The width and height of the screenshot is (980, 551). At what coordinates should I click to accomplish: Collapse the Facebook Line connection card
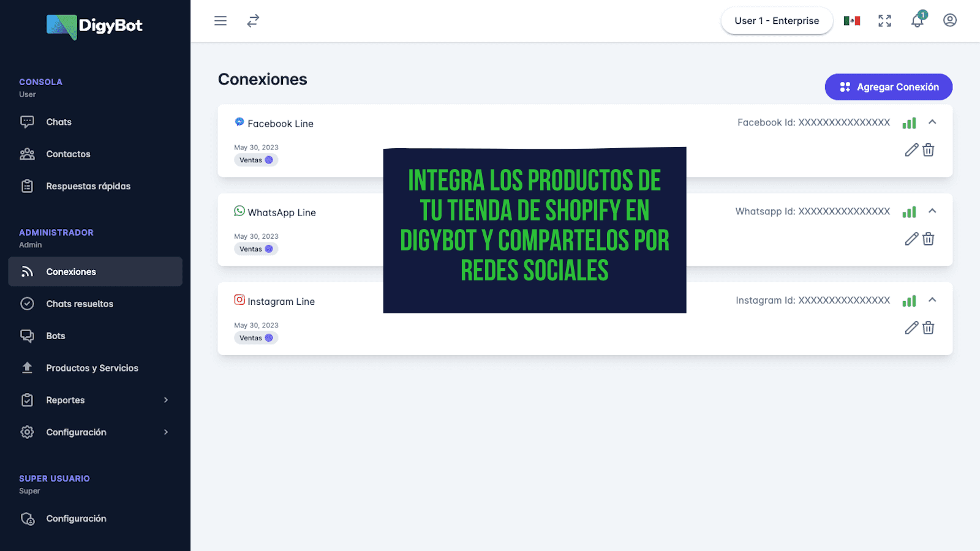pyautogui.click(x=932, y=122)
